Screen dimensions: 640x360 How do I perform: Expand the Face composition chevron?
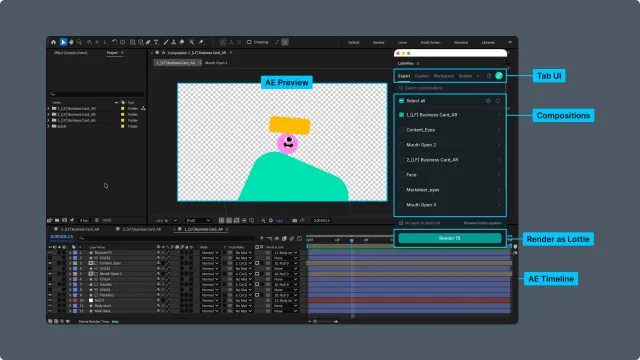pos(499,175)
